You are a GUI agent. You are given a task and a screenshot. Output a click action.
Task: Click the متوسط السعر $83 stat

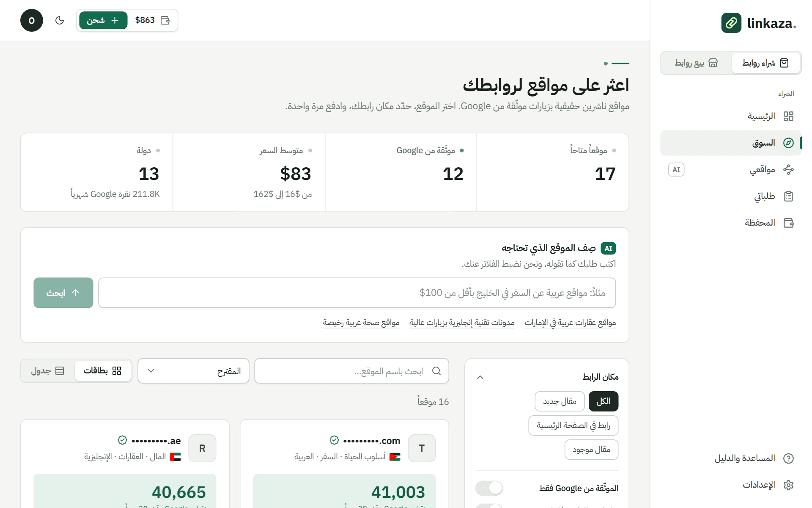click(x=249, y=172)
